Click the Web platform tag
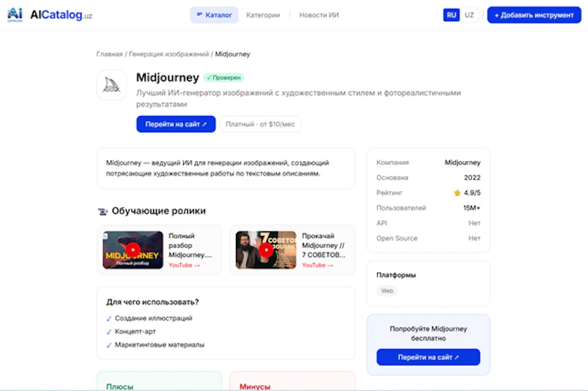 [387, 291]
